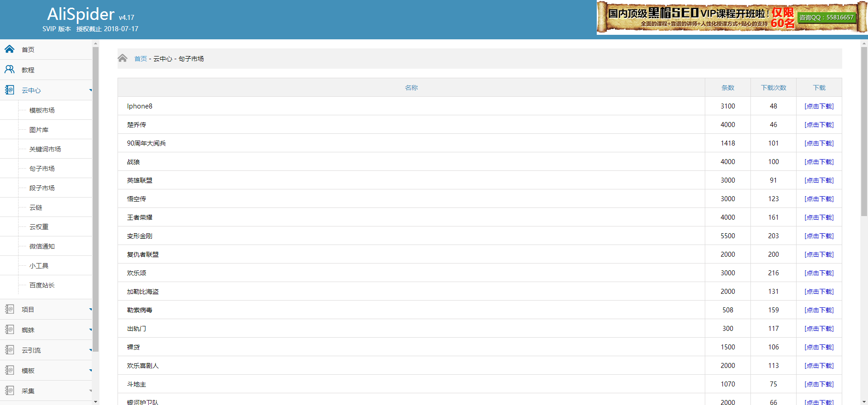The height and width of the screenshot is (405, 868).
Task: Expand the 项目 menu arrow
Action: (x=90, y=310)
